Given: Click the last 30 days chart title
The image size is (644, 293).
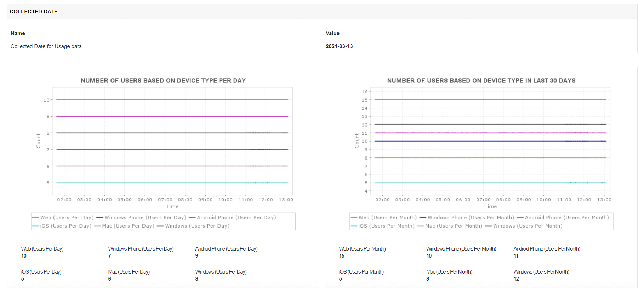Looking at the screenshot, I should (481, 81).
